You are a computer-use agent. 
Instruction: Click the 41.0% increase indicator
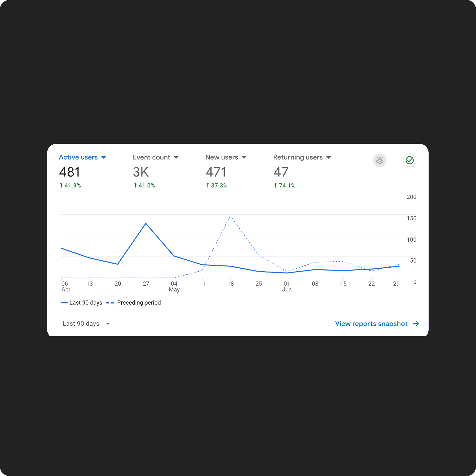144,185
